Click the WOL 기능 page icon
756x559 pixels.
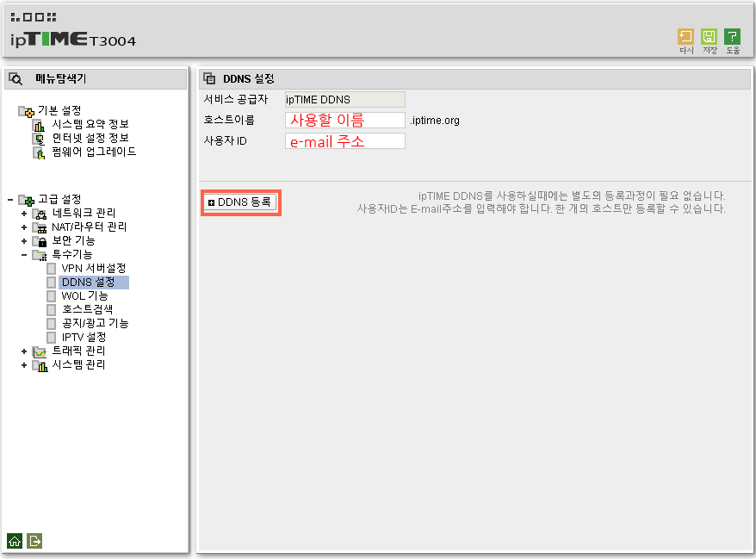coord(52,295)
